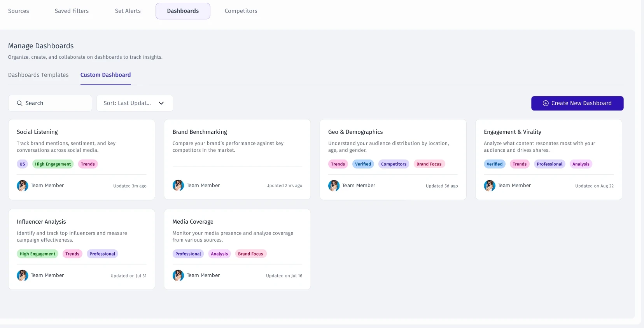The image size is (644, 328).
Task: Focus the Search input field
Action: pos(50,103)
